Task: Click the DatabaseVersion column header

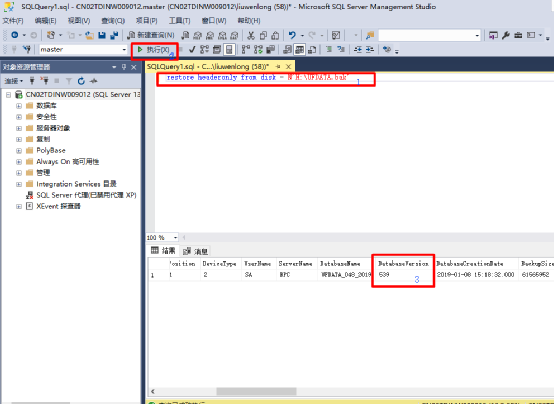Action: tap(403, 263)
